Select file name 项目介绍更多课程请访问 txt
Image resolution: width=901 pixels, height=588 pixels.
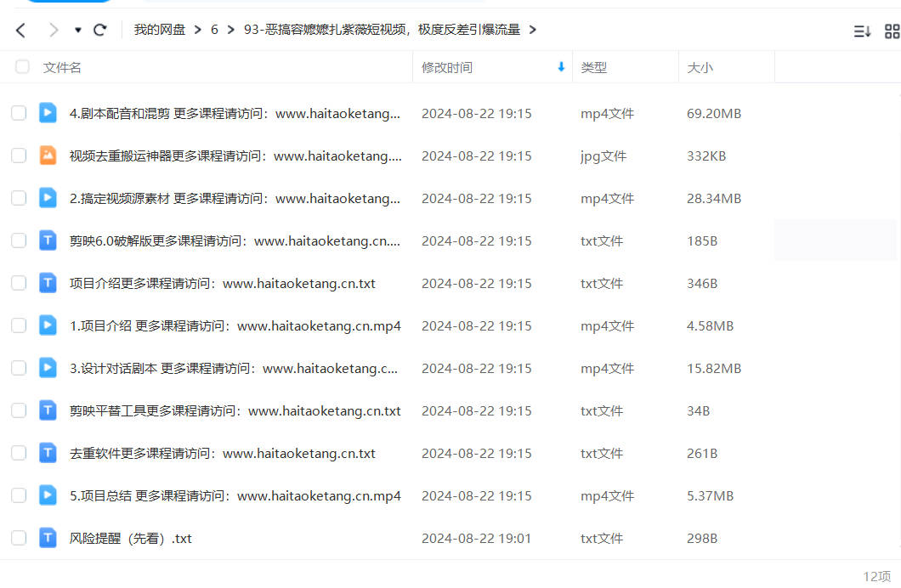[223, 284]
